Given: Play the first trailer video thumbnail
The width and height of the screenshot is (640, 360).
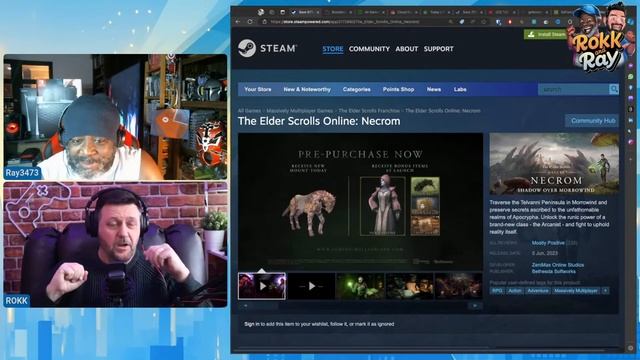Looking at the screenshot, I should click(x=262, y=286).
